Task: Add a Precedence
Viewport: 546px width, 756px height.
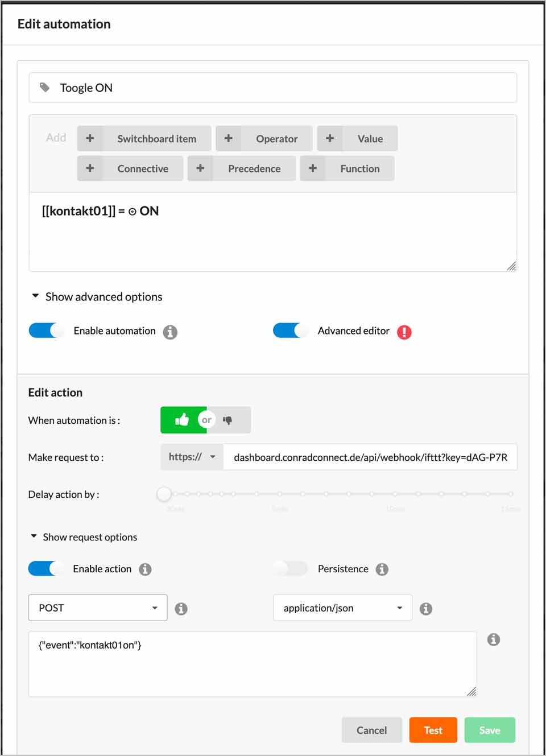Action: [x=242, y=168]
